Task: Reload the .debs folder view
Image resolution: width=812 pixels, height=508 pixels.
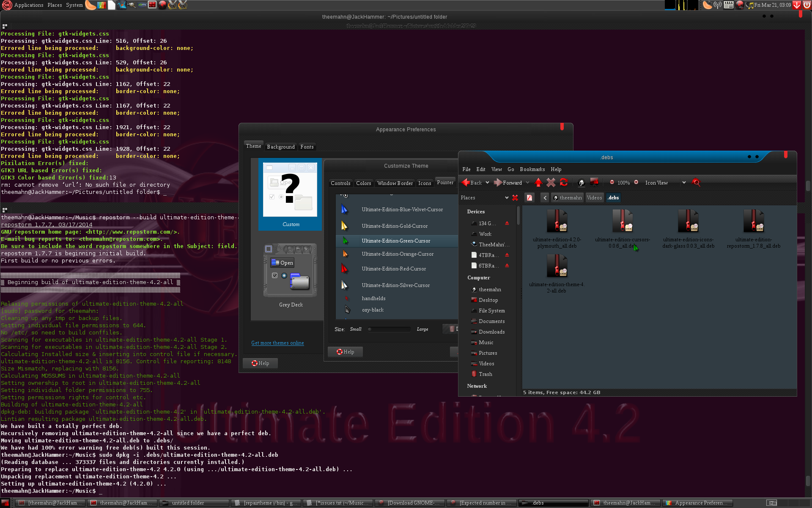Action: (x=563, y=182)
